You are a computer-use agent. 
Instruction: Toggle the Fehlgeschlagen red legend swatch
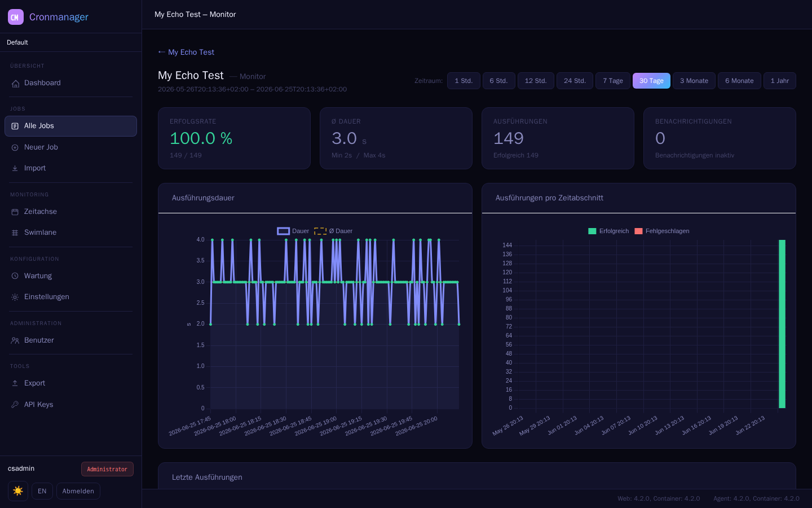(638, 231)
